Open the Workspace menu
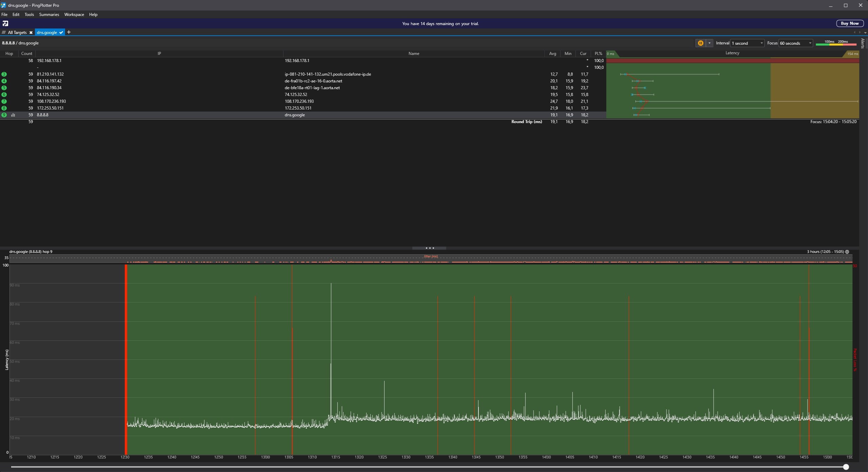The image size is (868, 472). click(74, 15)
